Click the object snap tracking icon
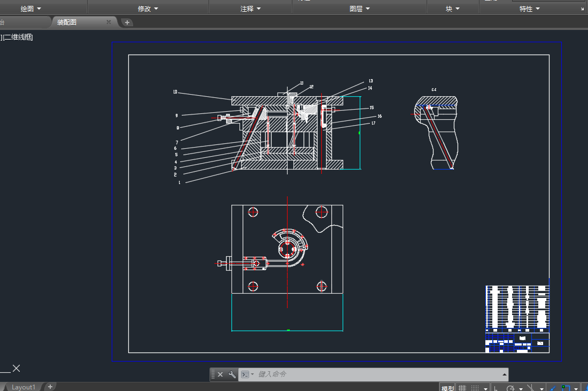This screenshot has width=588, height=391. pyautogui.click(x=554, y=388)
